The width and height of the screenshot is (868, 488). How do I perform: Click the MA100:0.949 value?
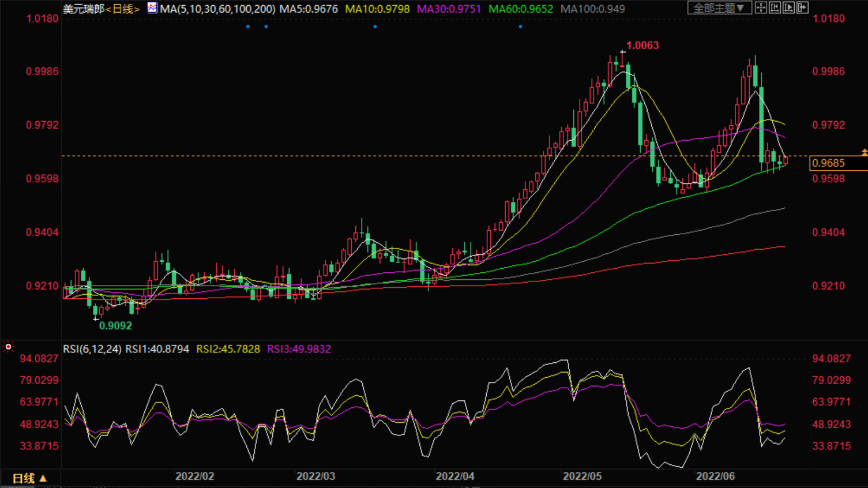point(593,9)
